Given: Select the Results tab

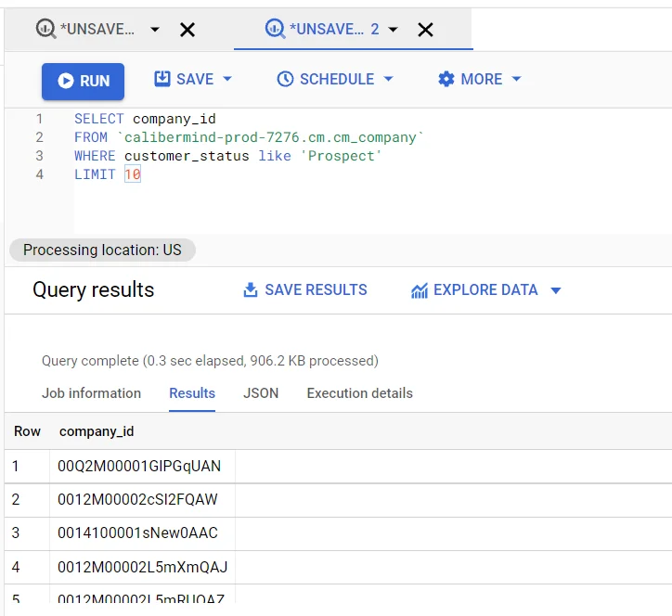Looking at the screenshot, I should tap(192, 393).
